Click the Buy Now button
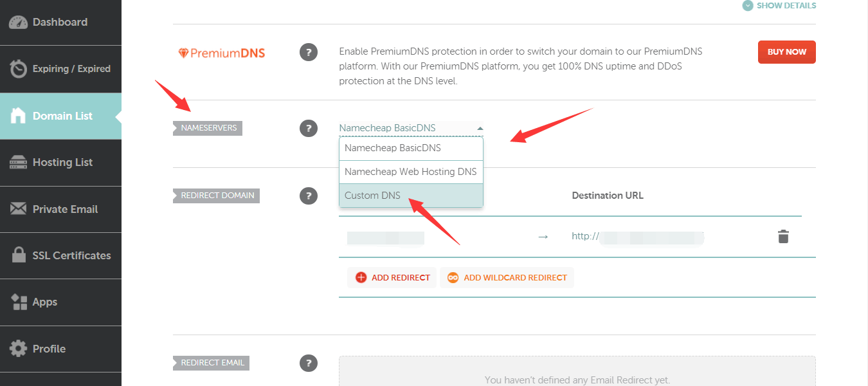 (786, 52)
